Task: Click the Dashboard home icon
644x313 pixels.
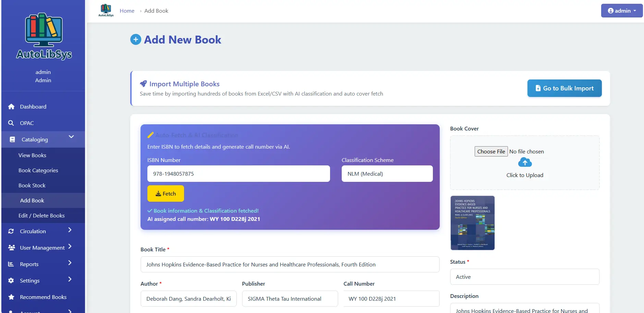Action: [11, 107]
